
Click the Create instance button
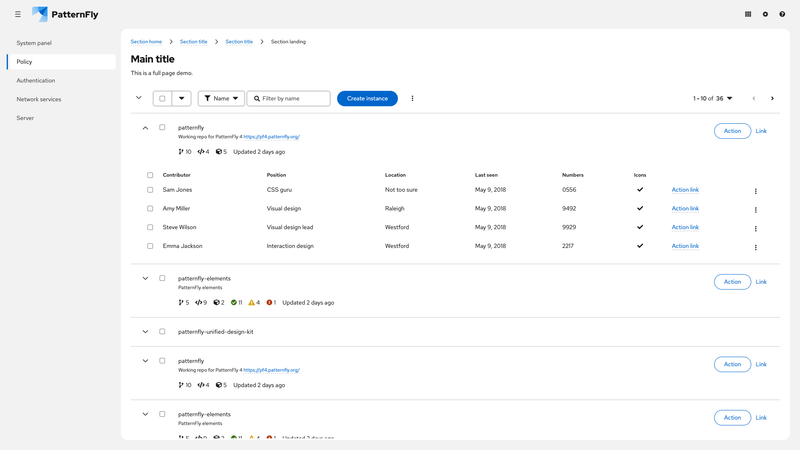pyautogui.click(x=367, y=98)
